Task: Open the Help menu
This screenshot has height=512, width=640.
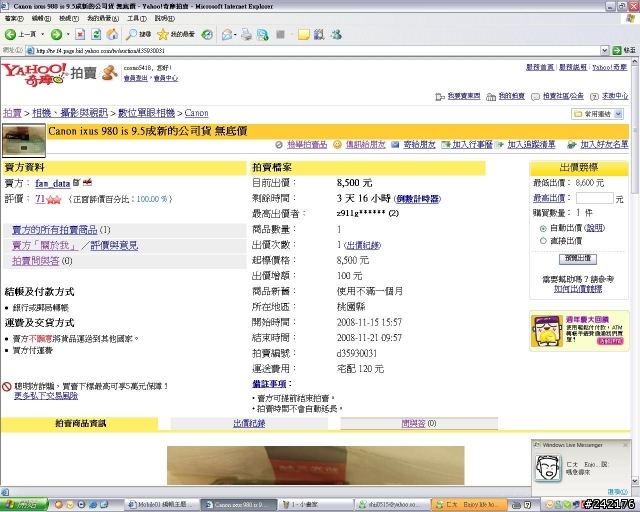Action: click(x=164, y=18)
